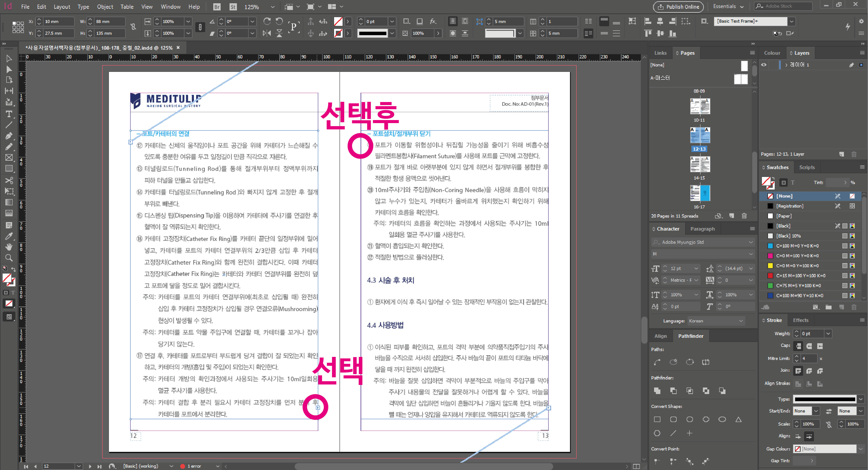
Task: Select the C=0 M=100 Y=0 K=0 swatch
Action: coord(810,256)
